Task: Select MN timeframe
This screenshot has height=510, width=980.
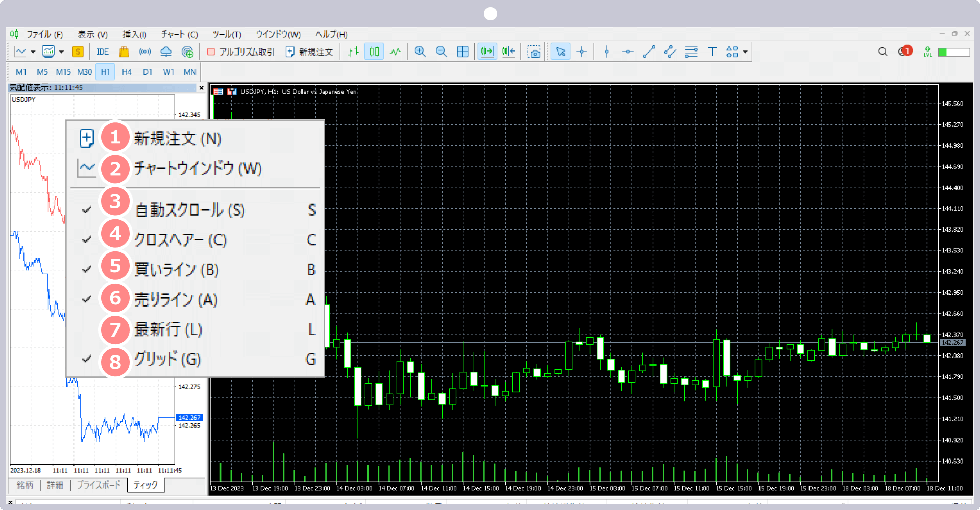Action: (190, 72)
